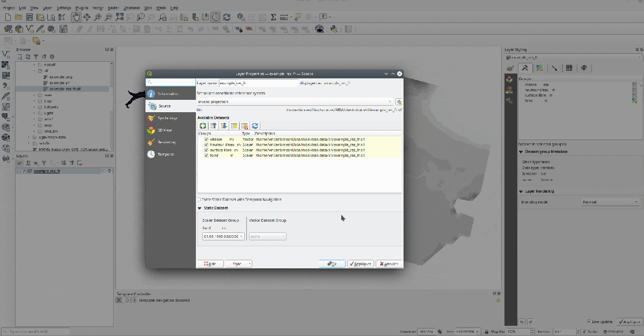The image size is (644, 336).
Task: Click the Appliquer button in dialog
Action: tap(360, 264)
